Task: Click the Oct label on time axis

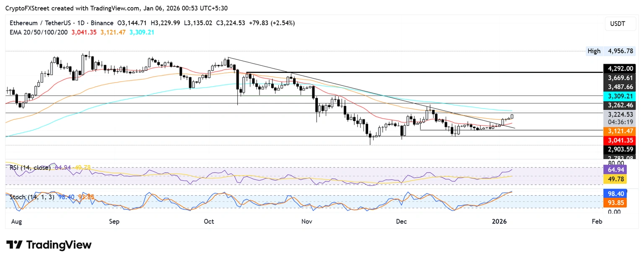Action: coord(209,221)
